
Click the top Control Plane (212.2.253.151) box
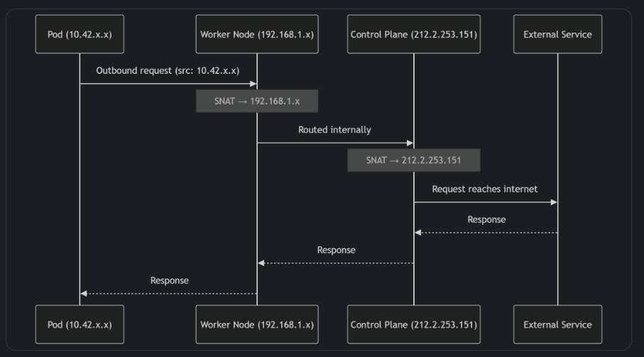[414, 34]
